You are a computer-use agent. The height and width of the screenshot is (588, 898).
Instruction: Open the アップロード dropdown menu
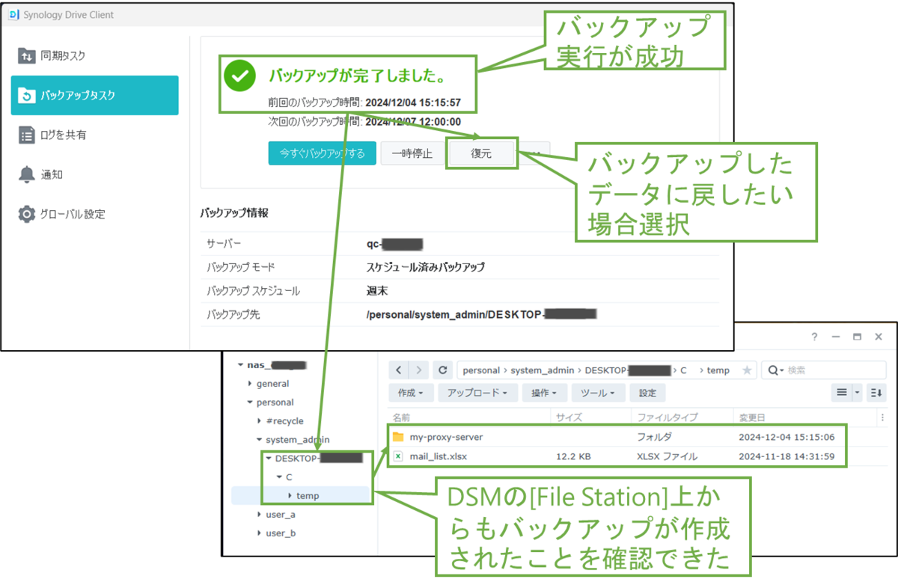pyautogui.click(x=477, y=393)
